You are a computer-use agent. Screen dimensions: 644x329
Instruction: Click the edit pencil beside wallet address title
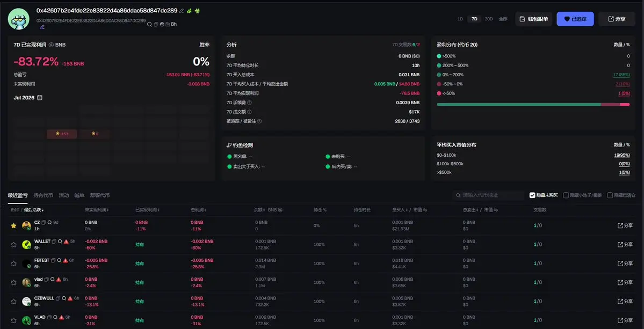click(x=182, y=11)
